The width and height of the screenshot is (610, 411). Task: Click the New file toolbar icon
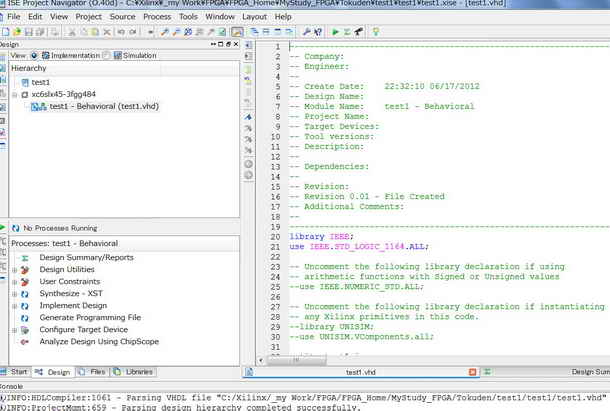[x=5, y=32]
